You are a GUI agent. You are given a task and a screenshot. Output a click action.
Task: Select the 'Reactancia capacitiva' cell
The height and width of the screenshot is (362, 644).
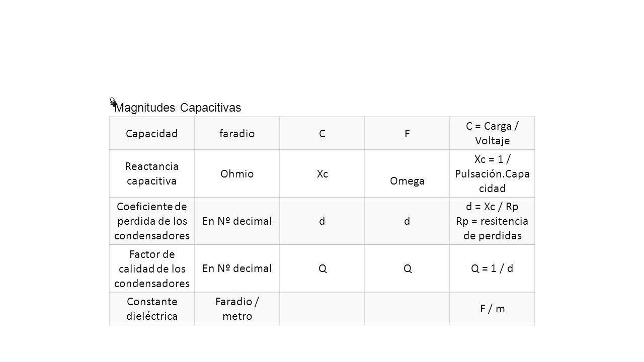(x=152, y=173)
